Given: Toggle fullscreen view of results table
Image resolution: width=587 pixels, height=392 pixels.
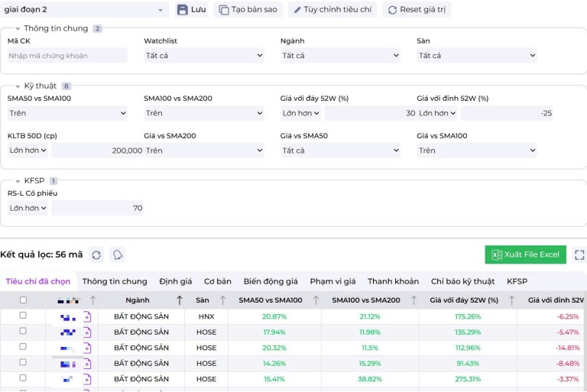Looking at the screenshot, I should tap(579, 255).
